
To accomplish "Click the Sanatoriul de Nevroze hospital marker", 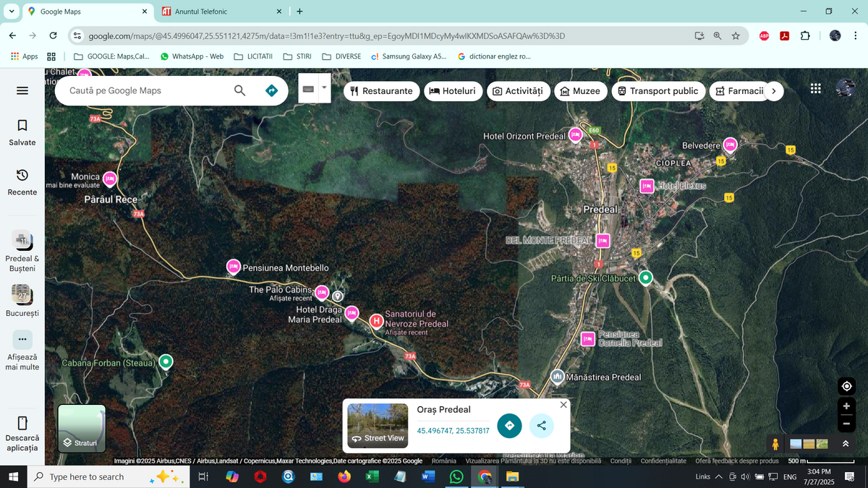I will click(x=376, y=320).
